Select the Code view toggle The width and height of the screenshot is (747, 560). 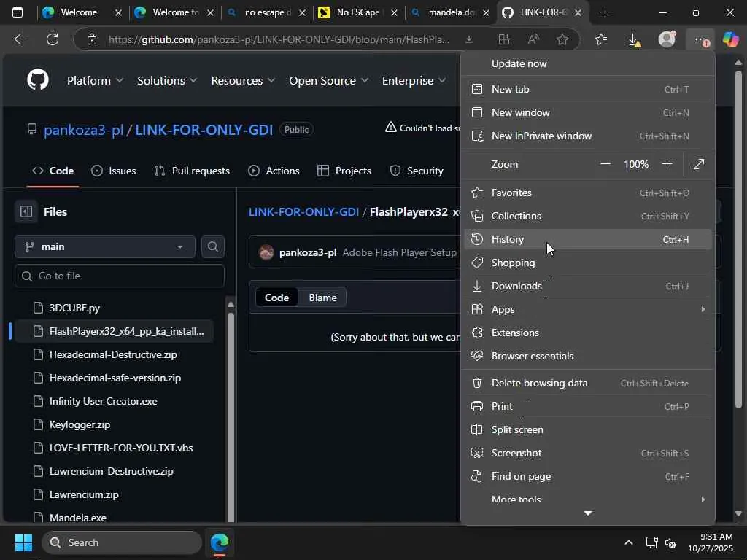click(x=276, y=297)
